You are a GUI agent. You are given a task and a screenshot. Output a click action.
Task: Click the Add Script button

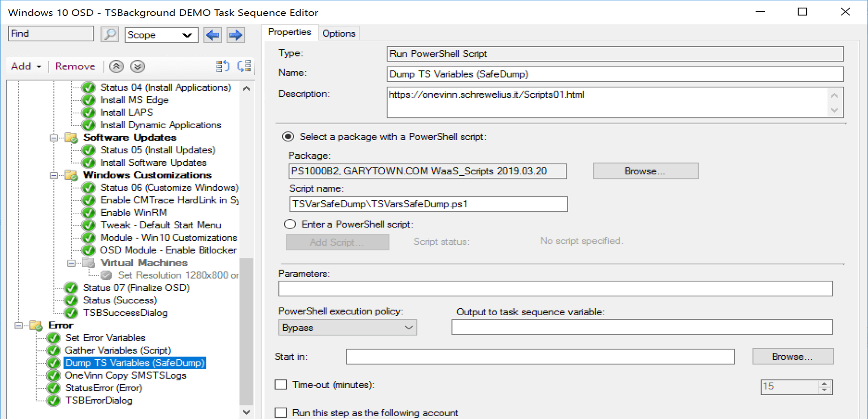point(337,242)
